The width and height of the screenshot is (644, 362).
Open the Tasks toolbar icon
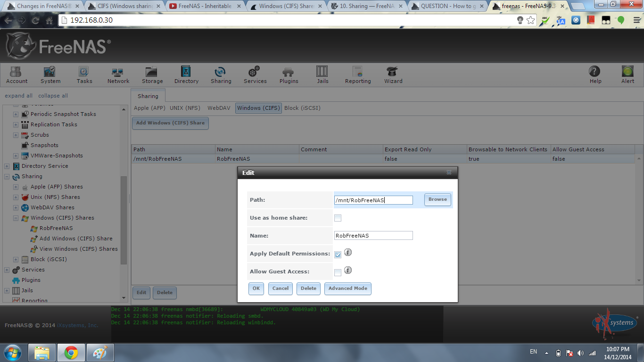coord(84,74)
